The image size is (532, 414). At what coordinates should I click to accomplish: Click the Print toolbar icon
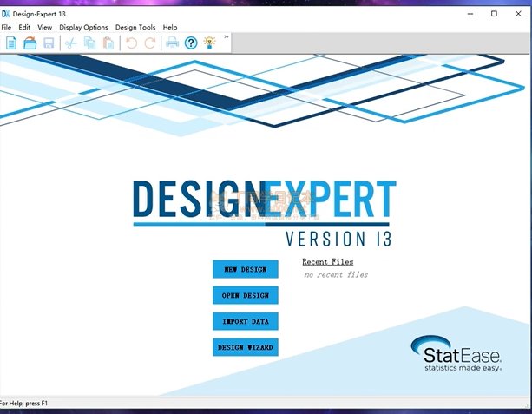172,43
